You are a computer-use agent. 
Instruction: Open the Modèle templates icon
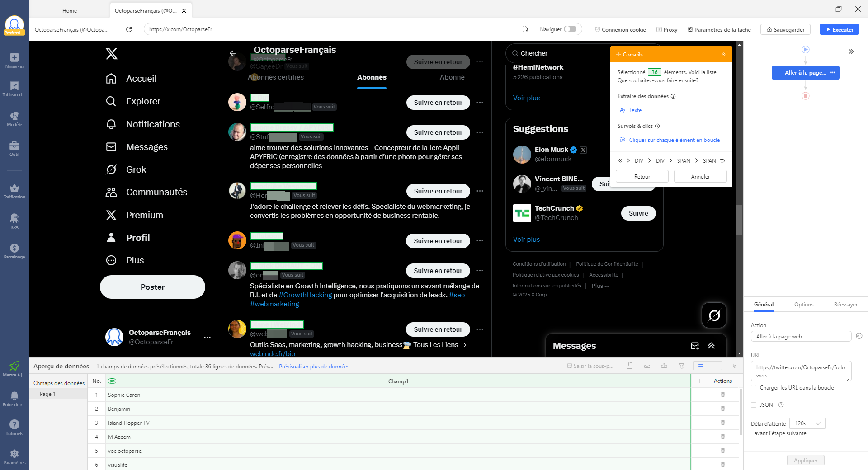(14, 118)
